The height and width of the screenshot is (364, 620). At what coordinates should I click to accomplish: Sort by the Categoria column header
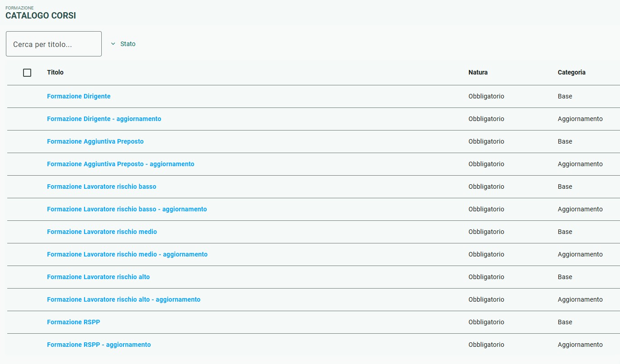[x=572, y=72]
